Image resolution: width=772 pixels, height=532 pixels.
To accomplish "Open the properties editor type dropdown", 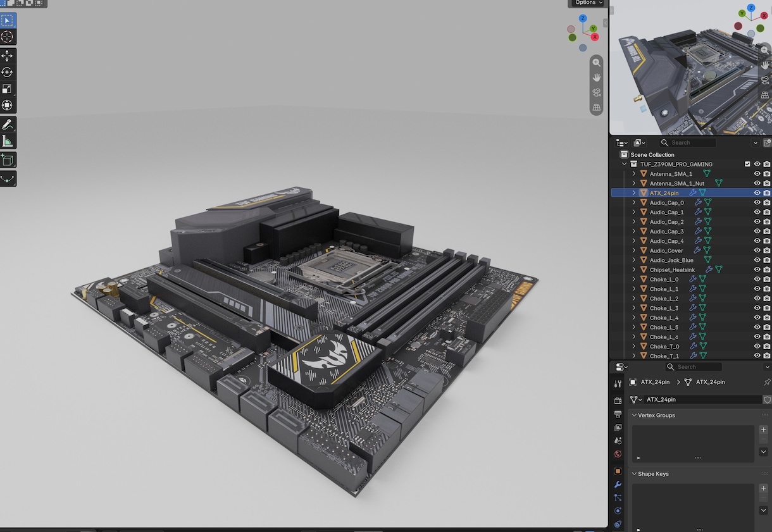I will click(621, 367).
